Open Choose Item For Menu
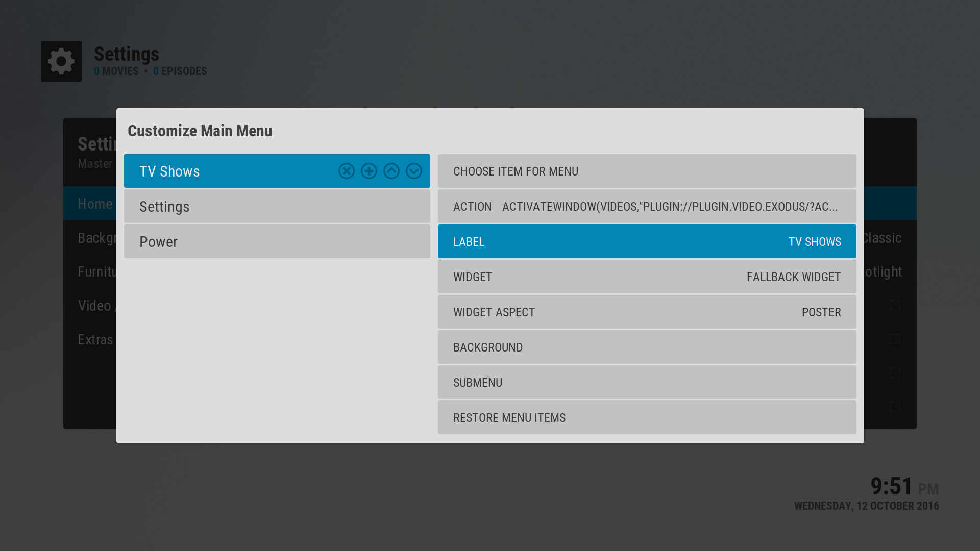Screen dimensions: 980x551 [647, 171]
